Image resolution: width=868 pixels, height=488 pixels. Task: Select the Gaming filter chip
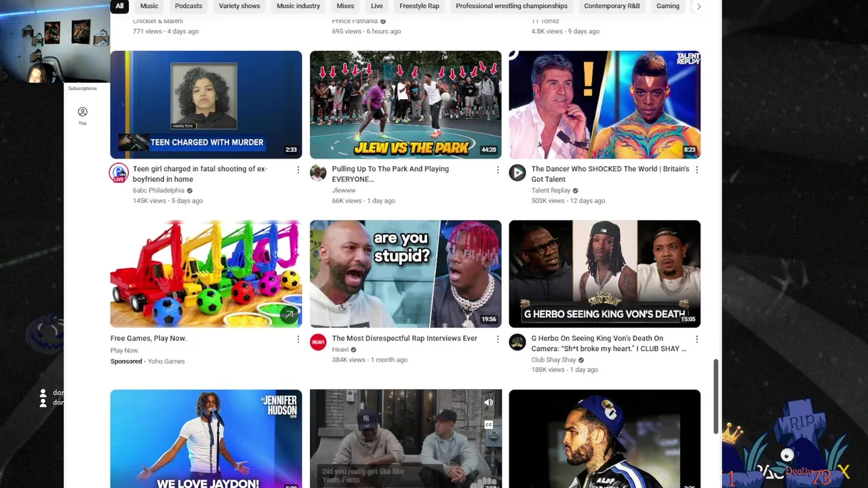[668, 6]
